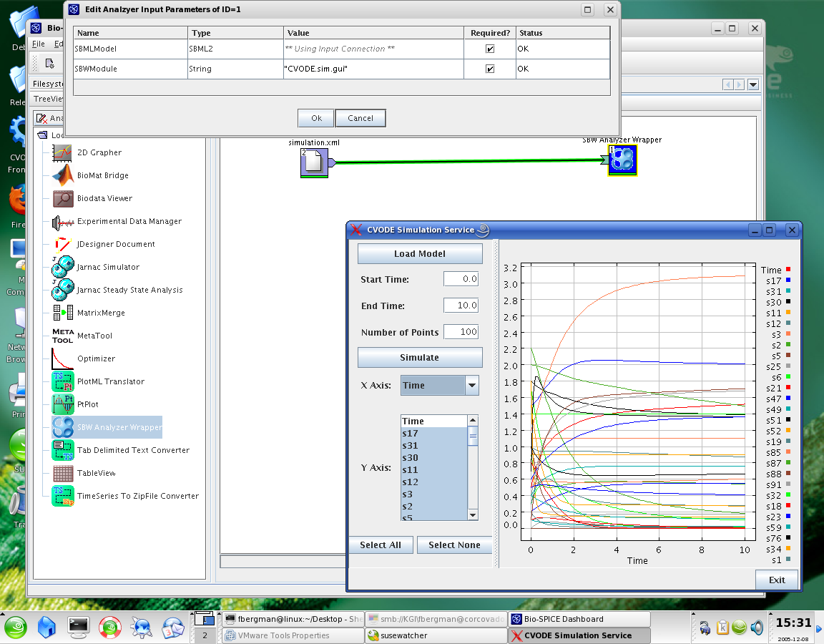The image size is (824, 644).
Task: Click the blue s17 legend swatch
Action: (x=788, y=280)
